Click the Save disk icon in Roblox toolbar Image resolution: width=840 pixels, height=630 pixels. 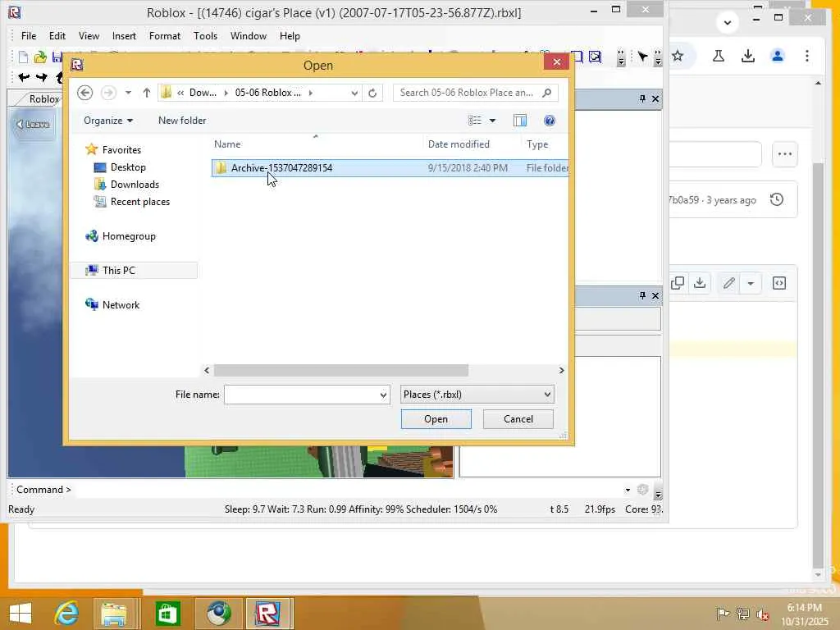click(57, 57)
